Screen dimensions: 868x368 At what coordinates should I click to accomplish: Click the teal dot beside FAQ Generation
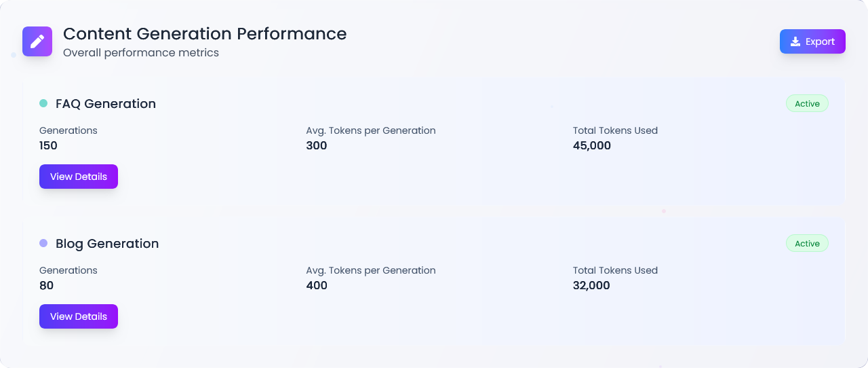[x=43, y=104]
